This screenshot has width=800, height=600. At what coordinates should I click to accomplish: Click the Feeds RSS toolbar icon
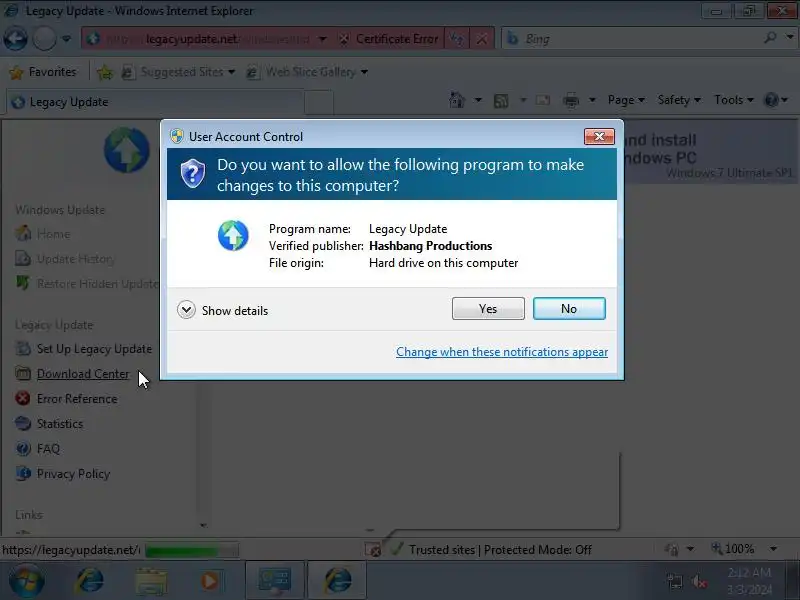click(501, 101)
